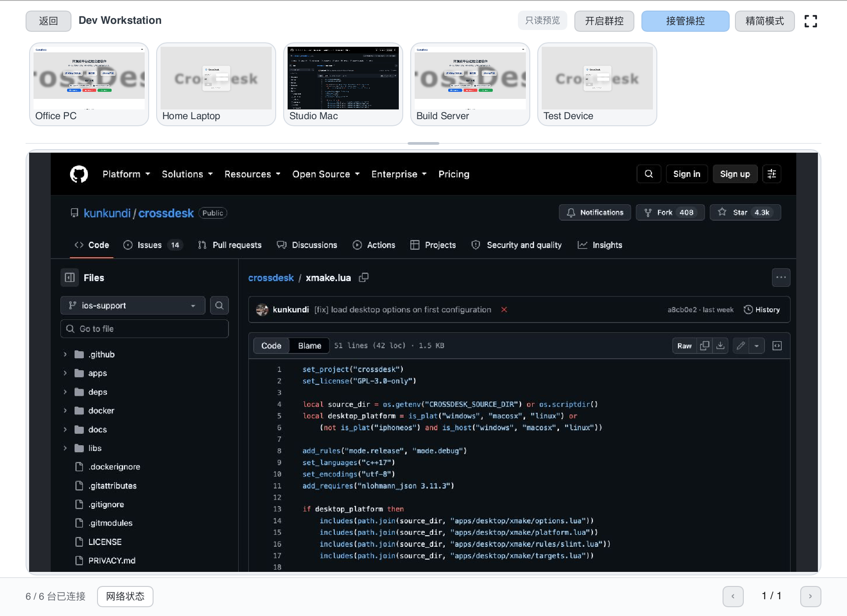Click the Sign in button

(x=686, y=174)
